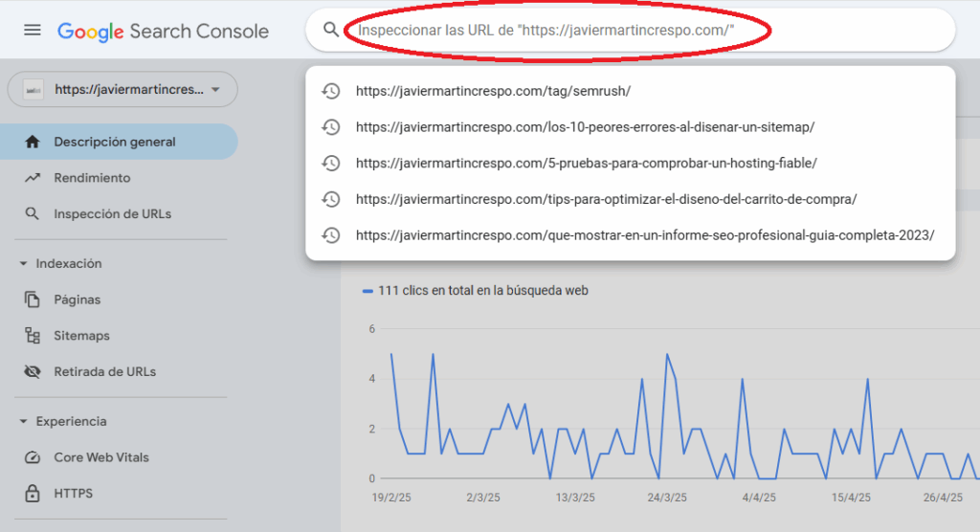Click history icon for hosting-fiable suggestion

click(x=330, y=164)
